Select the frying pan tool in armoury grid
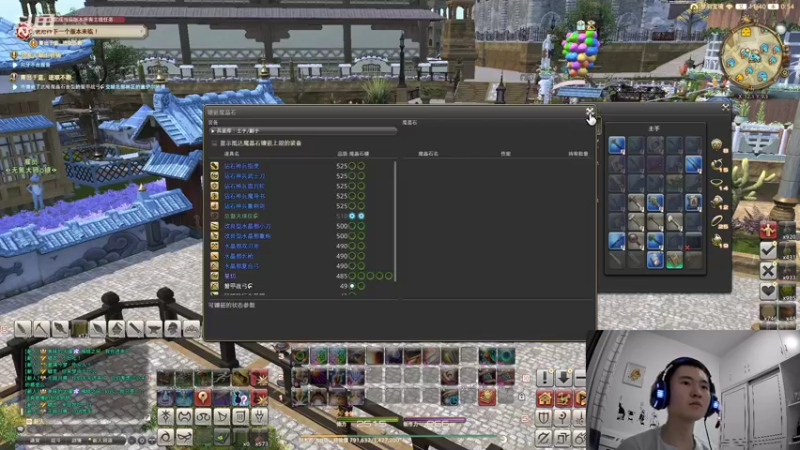800x450 pixels. pyautogui.click(x=636, y=241)
